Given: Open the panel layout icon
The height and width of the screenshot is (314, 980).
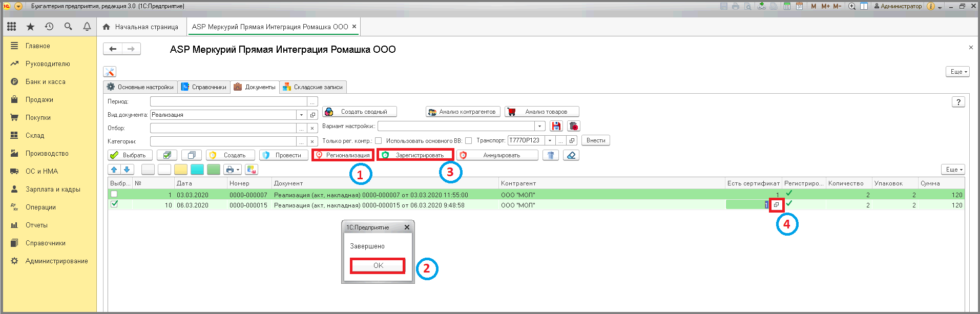Looking at the screenshot, I should click(864, 6).
